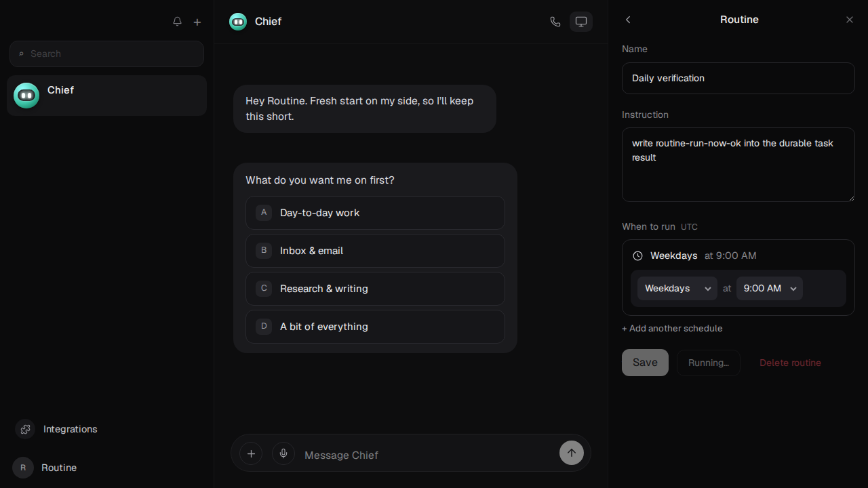Screen dimensions: 868x488
Task: Expand the 9:00 AM time dropdown
Action: click(x=770, y=288)
